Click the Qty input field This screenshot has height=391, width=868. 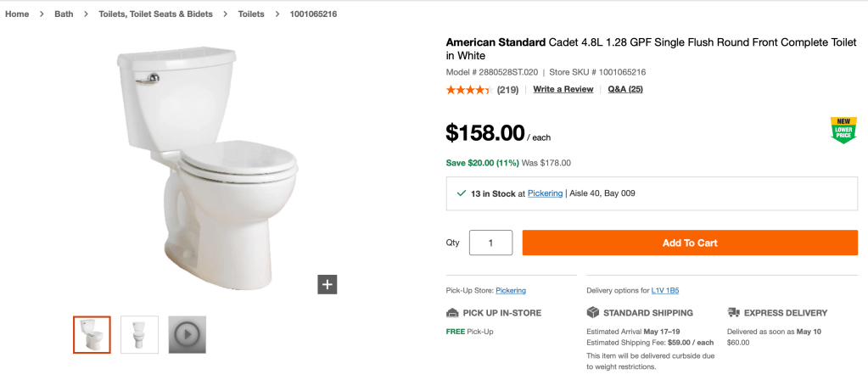(490, 243)
